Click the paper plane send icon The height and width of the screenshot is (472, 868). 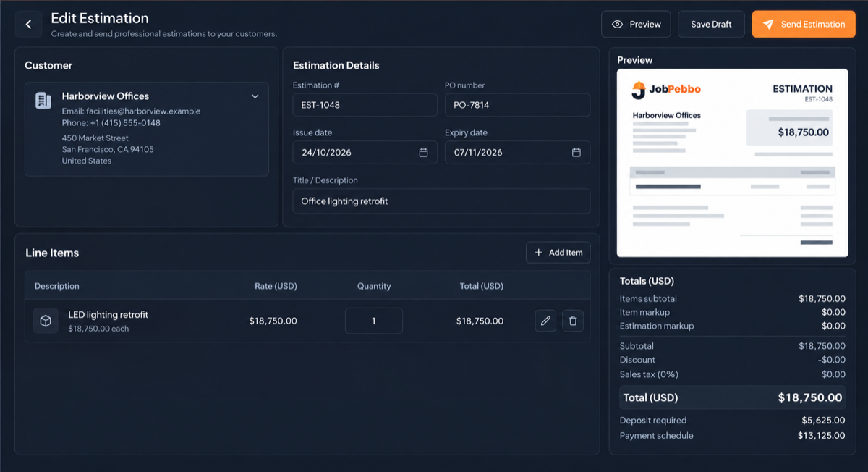[768, 24]
